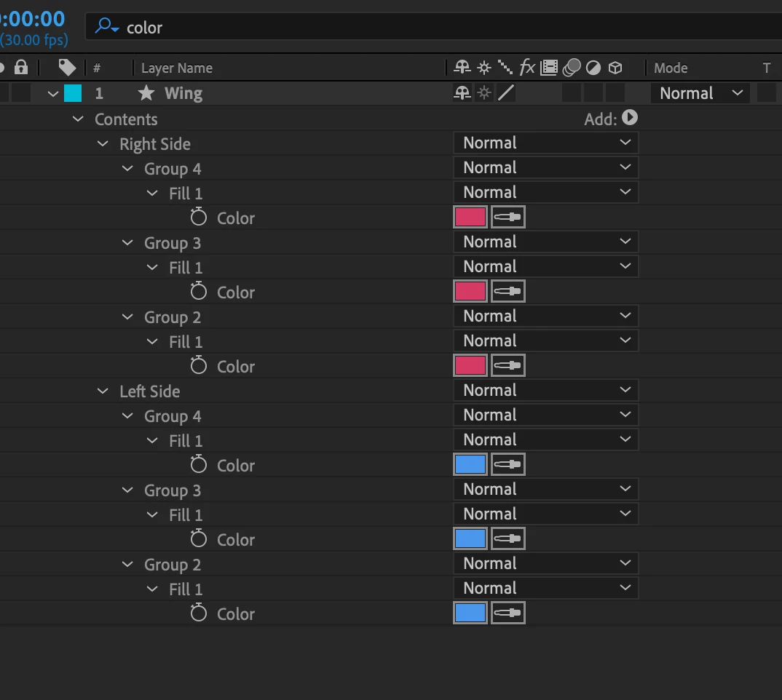Image resolution: width=782 pixels, height=700 pixels.
Task: Open red color swatch for Right Side Group 4
Action: 470,217
